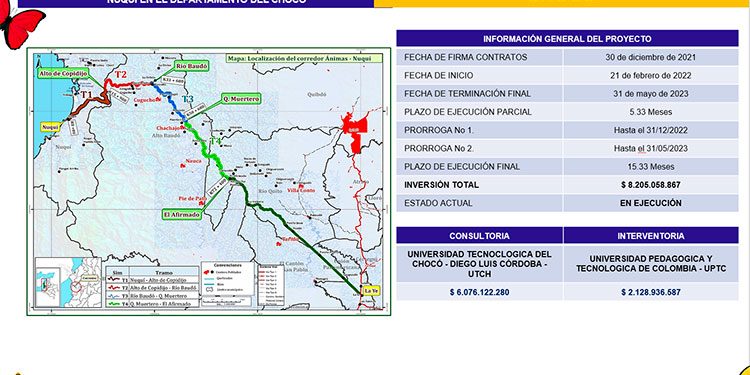Click the 'Convenciones' legend box title
Screen dimensions: 750x375
(228, 265)
